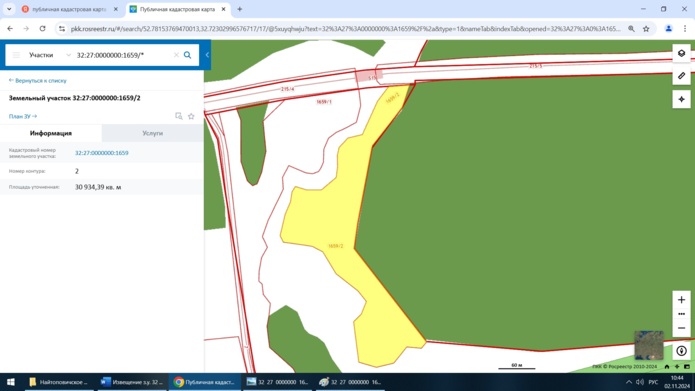Reload the page
The image size is (695, 391).
[43, 28]
